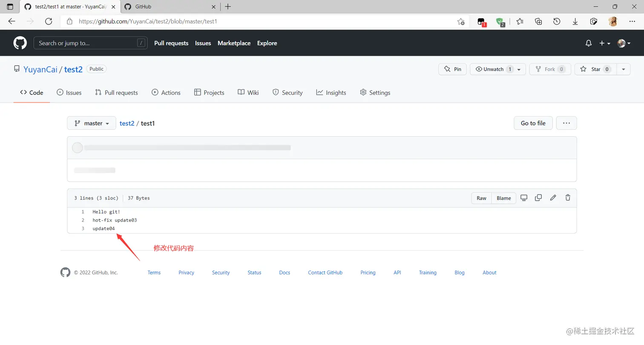
Task: Click the 'update04' code line
Action: coord(103,229)
